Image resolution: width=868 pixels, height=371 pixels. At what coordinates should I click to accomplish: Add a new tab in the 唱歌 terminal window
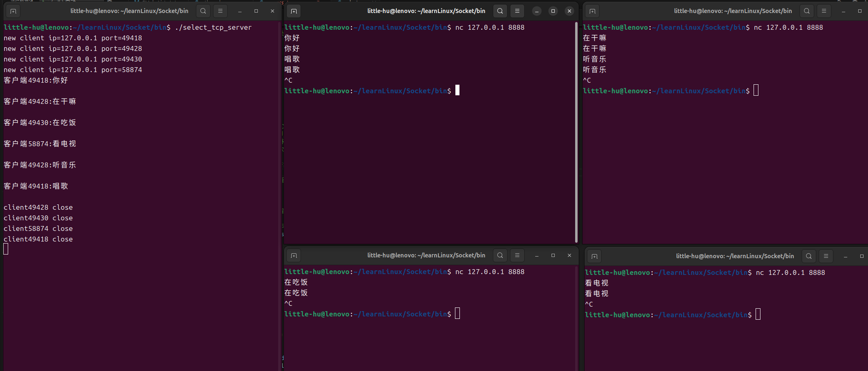294,11
